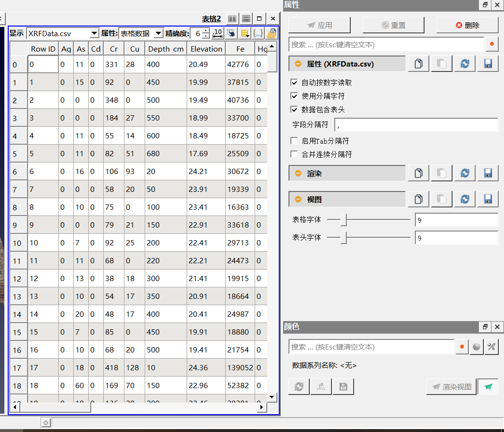The height and width of the screenshot is (432, 504).
Task: Click the table's horizontal scroll right arrow
Action: click(x=261, y=407)
